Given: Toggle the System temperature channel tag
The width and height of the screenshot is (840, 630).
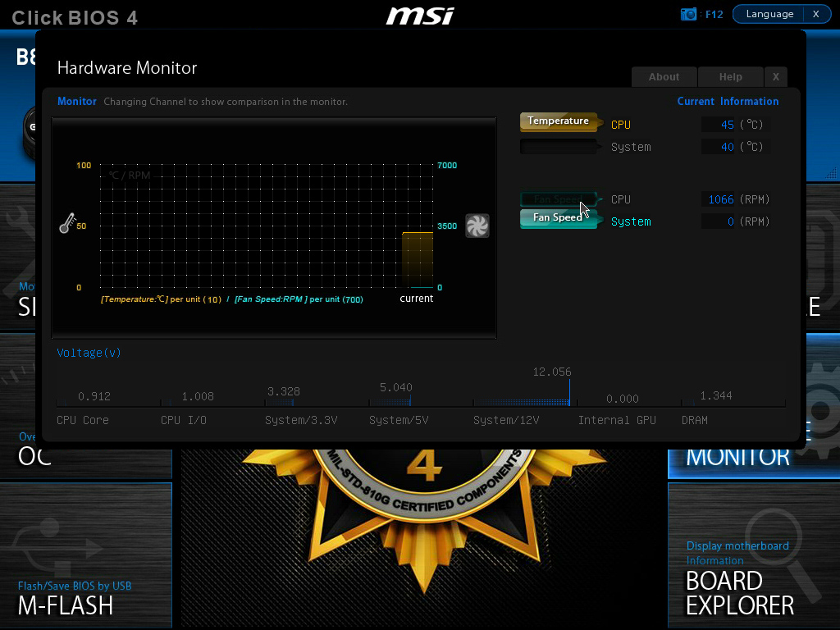Looking at the screenshot, I should pyautogui.click(x=559, y=146).
